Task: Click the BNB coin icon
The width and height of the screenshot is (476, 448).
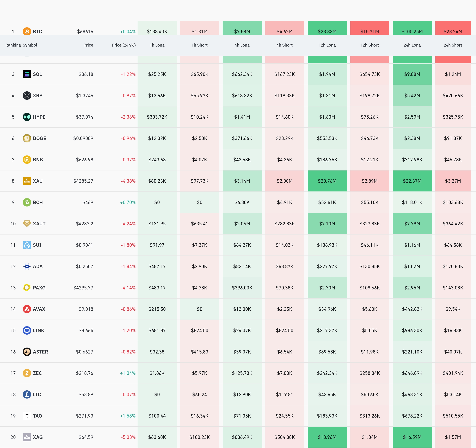Action: 27,159
